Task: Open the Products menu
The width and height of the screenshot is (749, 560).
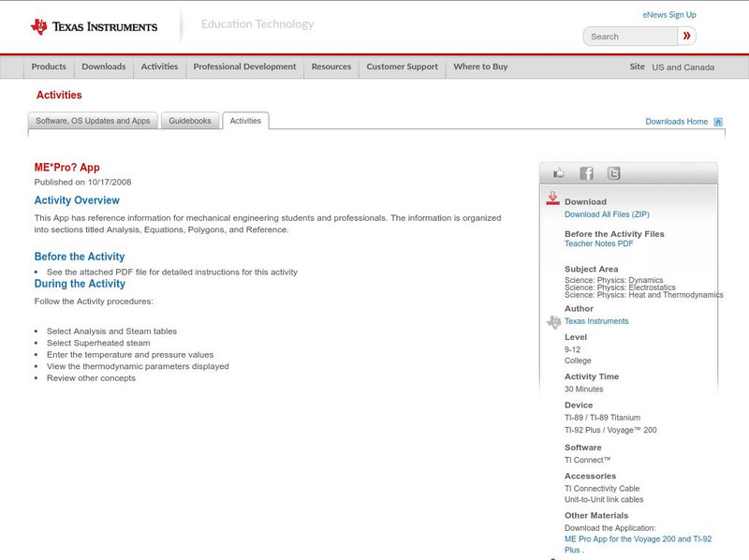Action: pos(49,67)
